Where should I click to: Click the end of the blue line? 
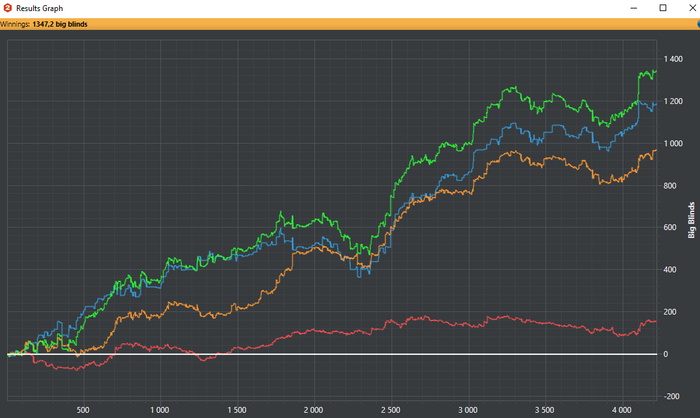tap(656, 104)
